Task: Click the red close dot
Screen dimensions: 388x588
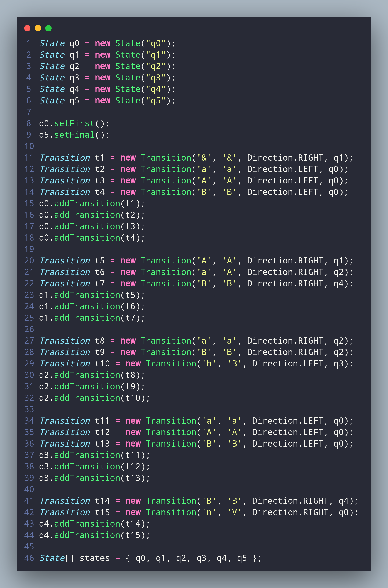Action: [x=27, y=28]
